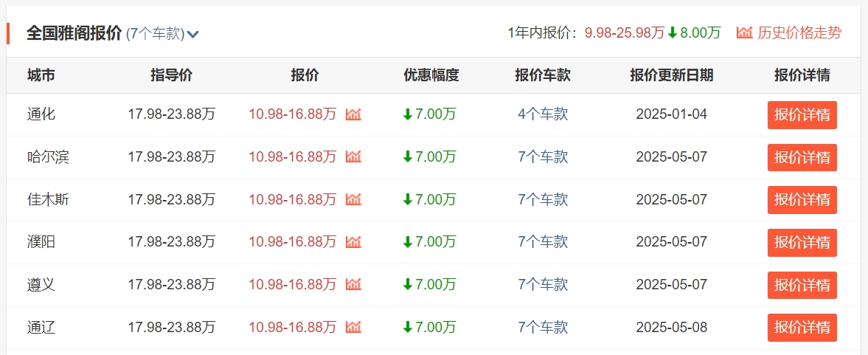Click the 2025-05-08 update date
Screen dimensions: 868x355
pos(672,327)
